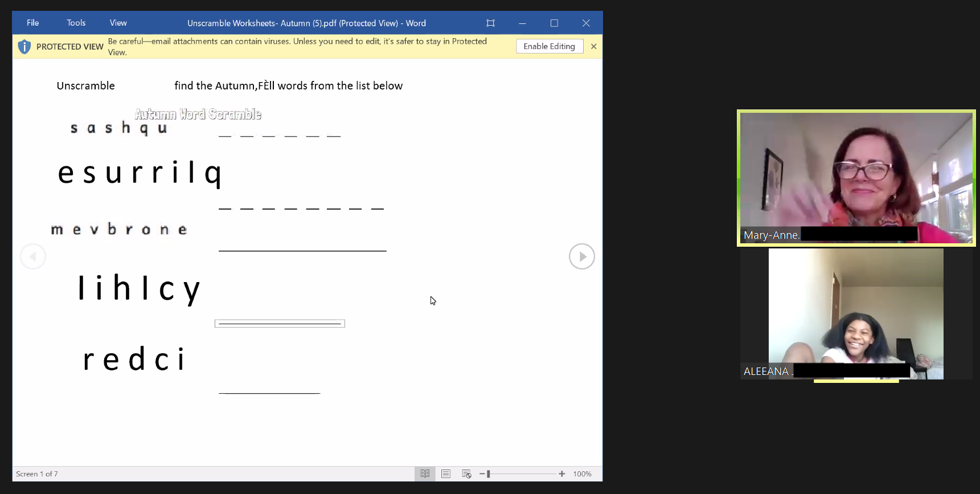Click the Protected View shield icon

24,47
